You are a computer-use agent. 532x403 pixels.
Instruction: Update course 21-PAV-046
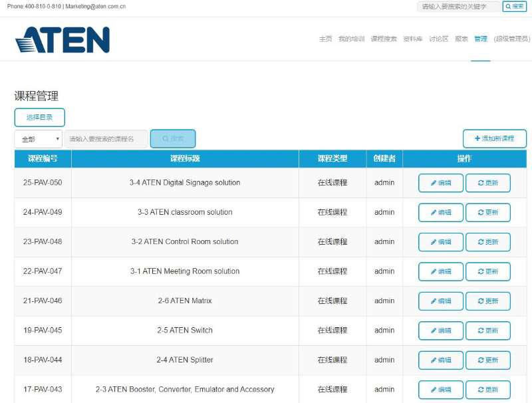pyautogui.click(x=488, y=301)
